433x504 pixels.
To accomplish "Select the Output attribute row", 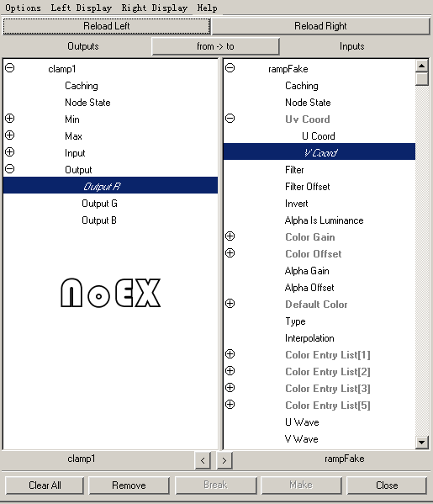I will click(x=78, y=170).
